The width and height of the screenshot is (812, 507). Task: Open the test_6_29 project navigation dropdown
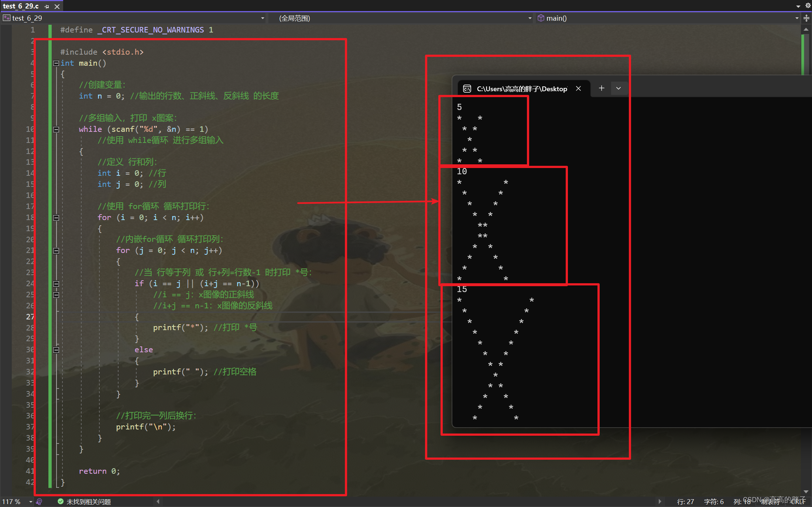click(x=263, y=18)
